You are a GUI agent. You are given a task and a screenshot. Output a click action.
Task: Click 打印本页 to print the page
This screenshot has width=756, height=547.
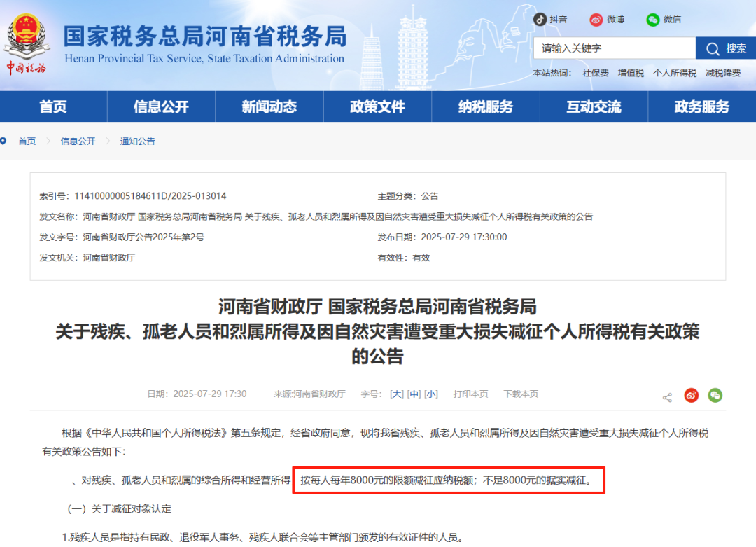(x=471, y=394)
